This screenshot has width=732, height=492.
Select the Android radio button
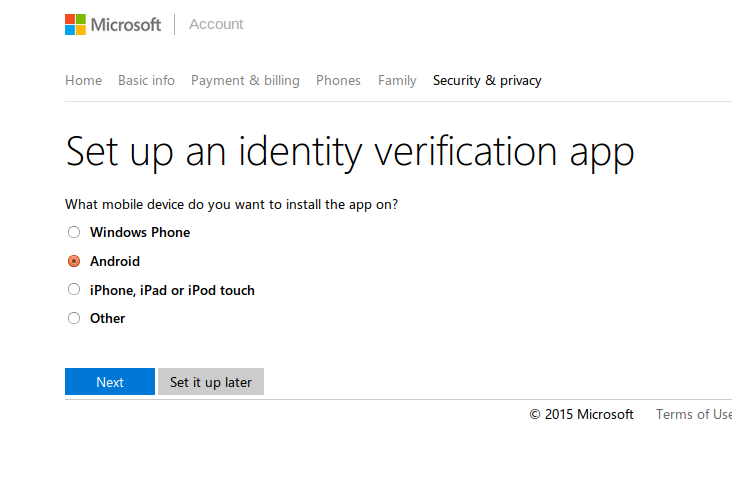[x=74, y=261]
